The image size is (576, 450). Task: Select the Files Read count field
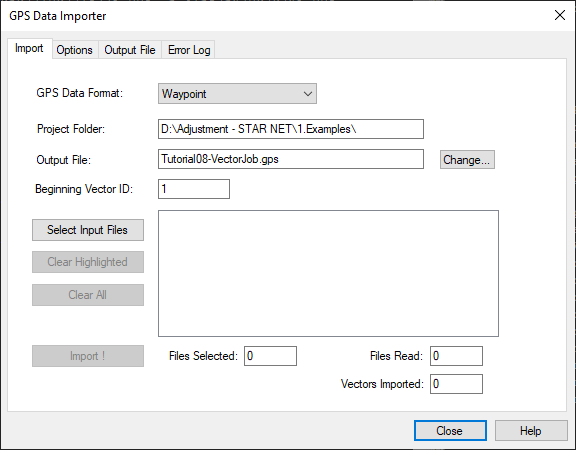tap(456, 356)
